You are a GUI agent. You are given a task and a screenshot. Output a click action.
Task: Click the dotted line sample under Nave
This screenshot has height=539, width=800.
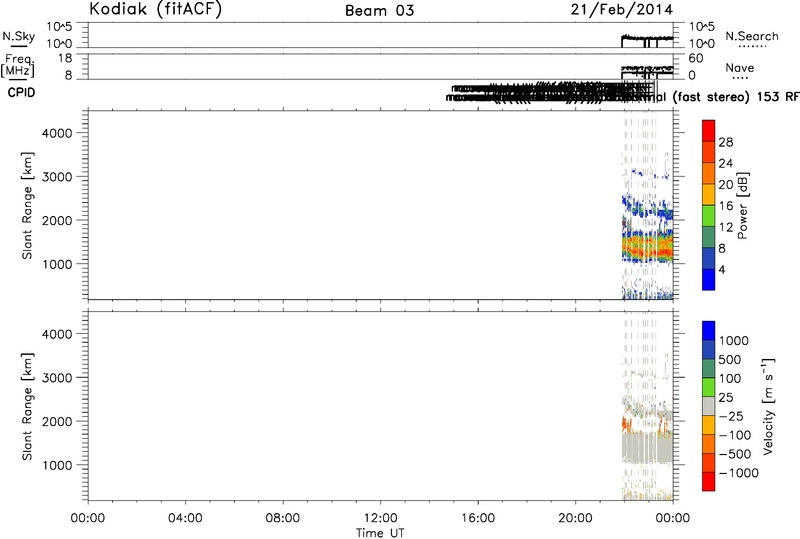pos(740,78)
